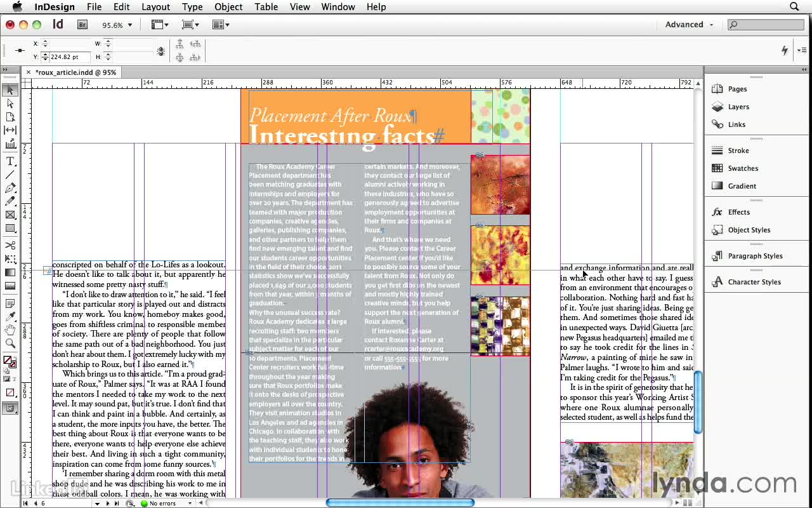The image size is (812, 508).
Task: Choose the Gradient Feather tool
Action: pos(10,286)
